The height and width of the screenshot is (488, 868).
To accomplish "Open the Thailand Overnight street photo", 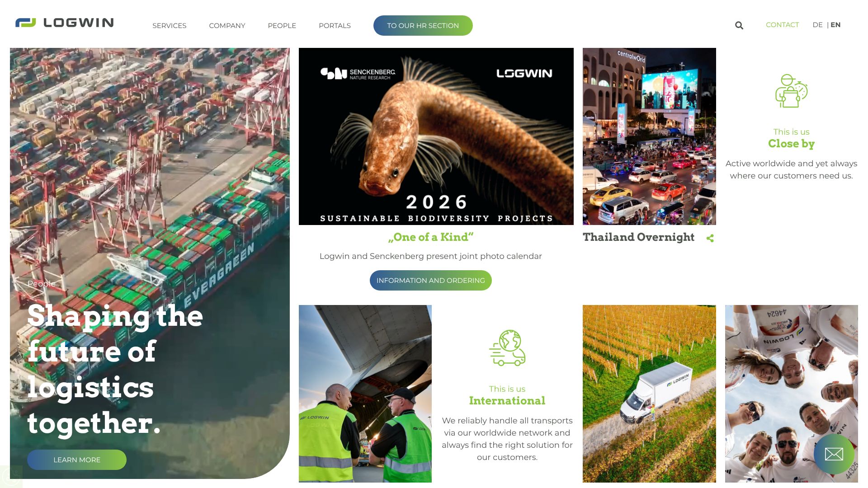I will click(649, 136).
